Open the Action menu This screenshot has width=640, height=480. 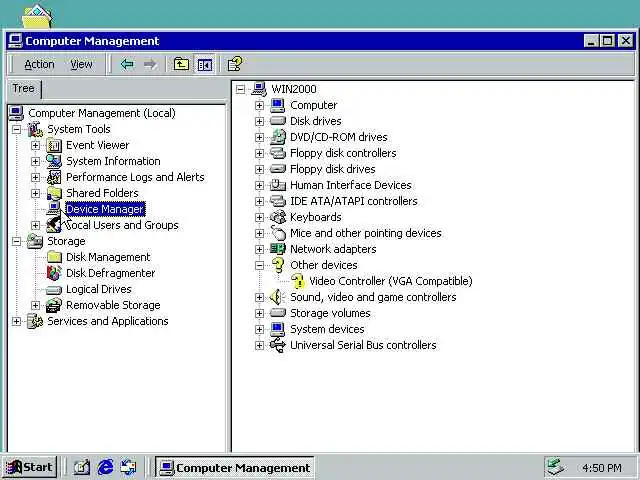point(39,64)
